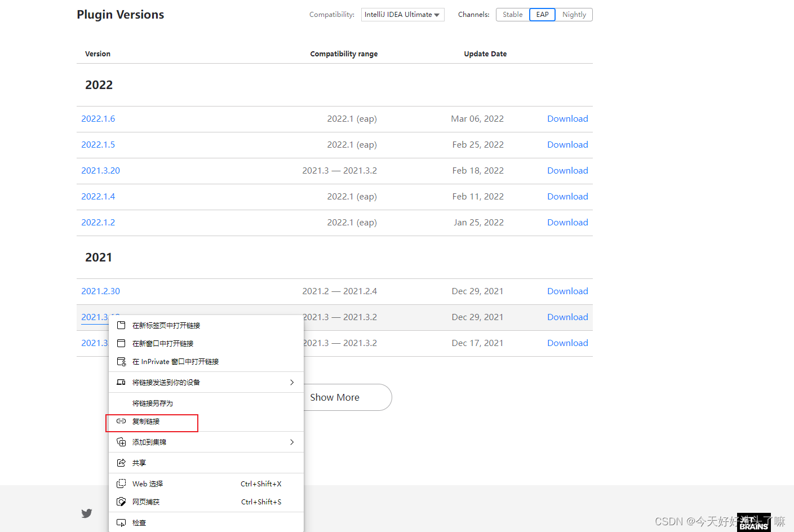The image size is (794, 532).
Task: Choose 检查 menu entry
Action: click(x=206, y=522)
